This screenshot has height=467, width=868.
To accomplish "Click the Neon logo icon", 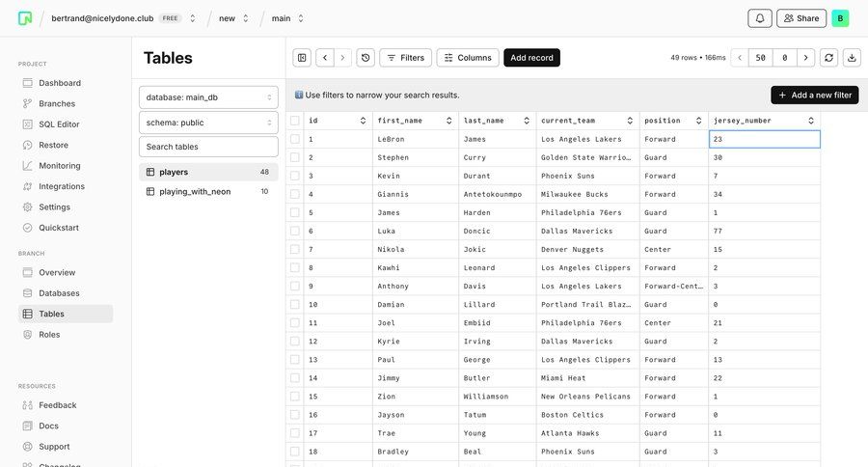I will [25, 18].
